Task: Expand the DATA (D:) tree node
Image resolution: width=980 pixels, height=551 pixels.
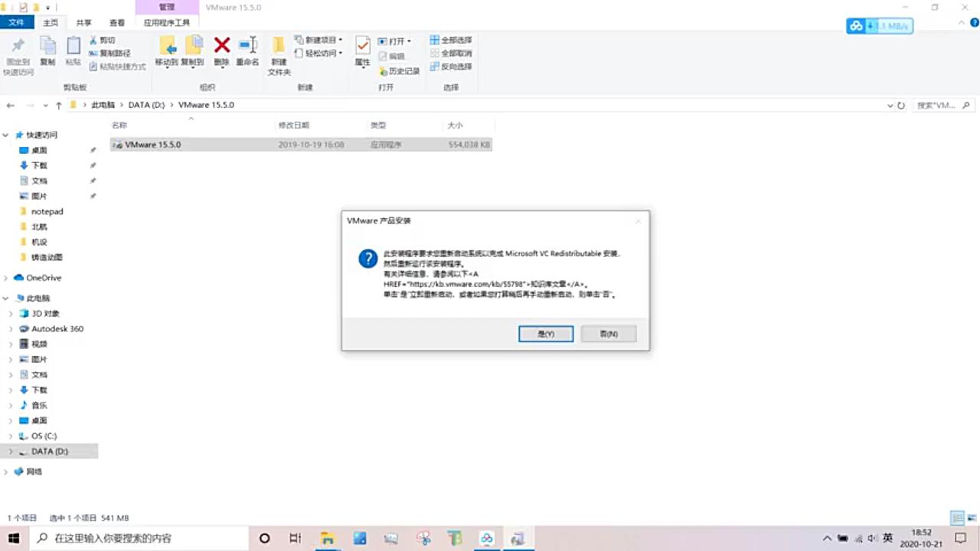Action: pos(11,452)
